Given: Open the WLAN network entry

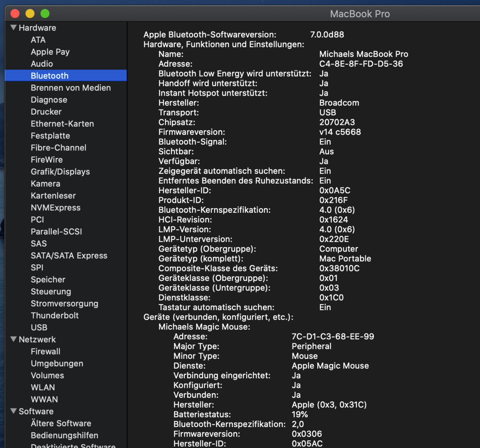Looking at the screenshot, I should [x=43, y=387].
